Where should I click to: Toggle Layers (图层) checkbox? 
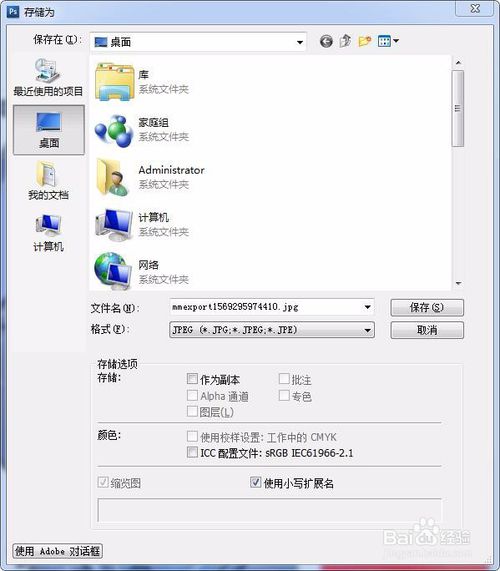pyautogui.click(x=192, y=411)
